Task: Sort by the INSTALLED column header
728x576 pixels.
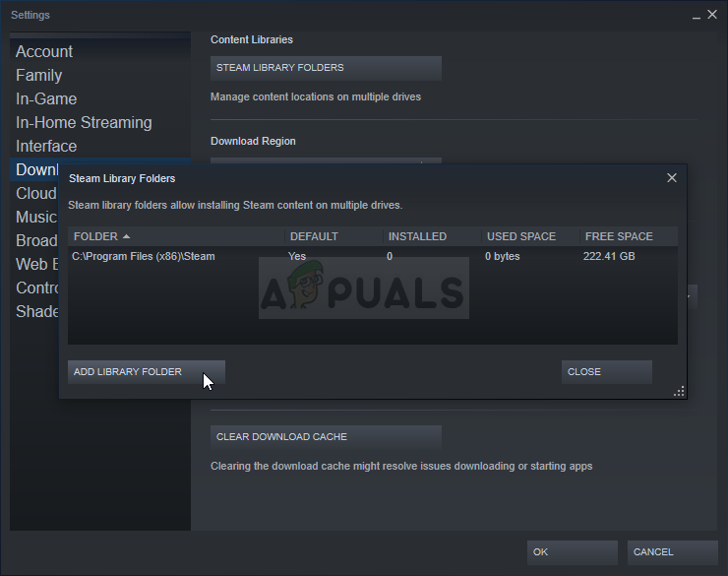Action: point(432,236)
